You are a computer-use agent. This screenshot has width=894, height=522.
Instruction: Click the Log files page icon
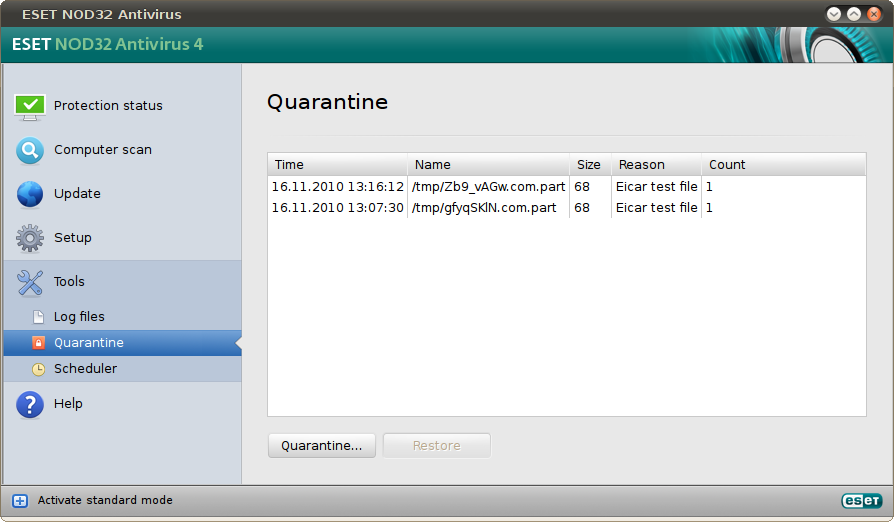tap(38, 317)
